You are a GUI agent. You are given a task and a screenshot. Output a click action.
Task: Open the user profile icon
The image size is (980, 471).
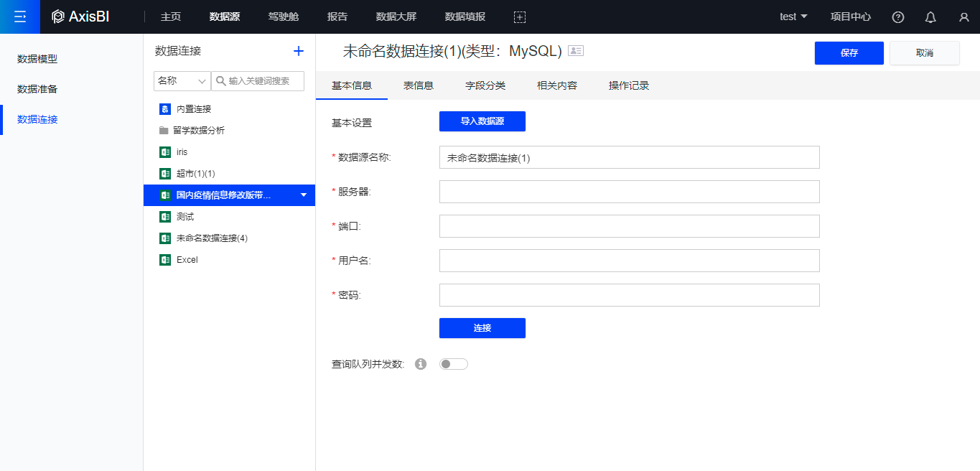963,17
